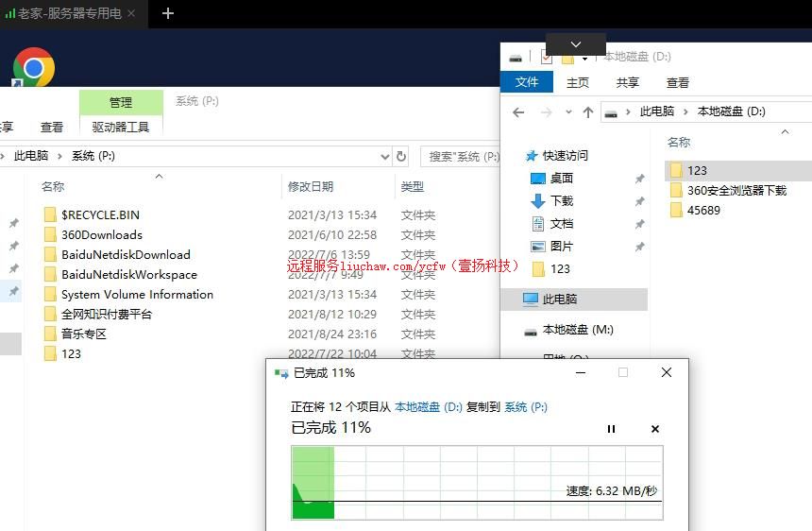
Task: Expand the remote session pull-down chevron
Action: click(575, 44)
